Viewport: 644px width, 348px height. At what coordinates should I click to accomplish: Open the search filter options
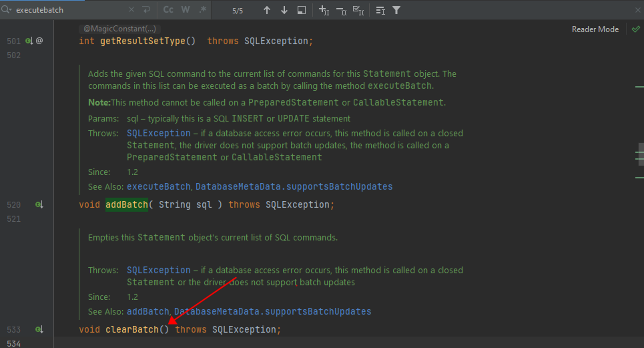click(x=396, y=10)
